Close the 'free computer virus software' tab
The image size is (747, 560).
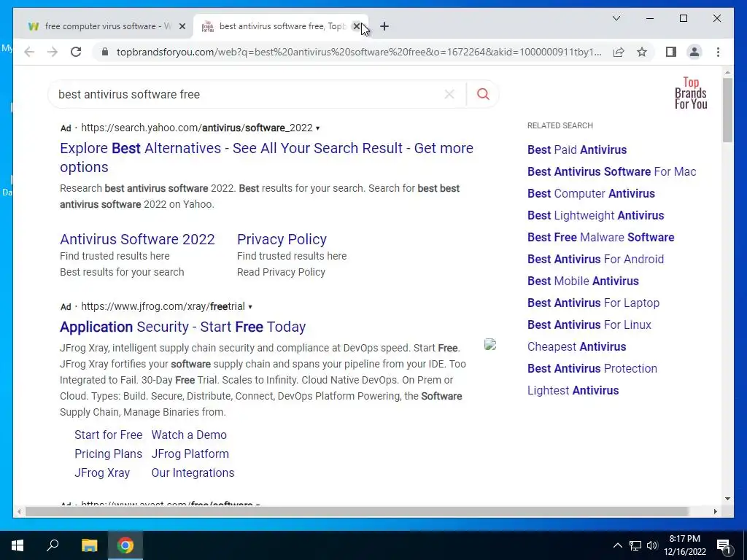coord(182,27)
